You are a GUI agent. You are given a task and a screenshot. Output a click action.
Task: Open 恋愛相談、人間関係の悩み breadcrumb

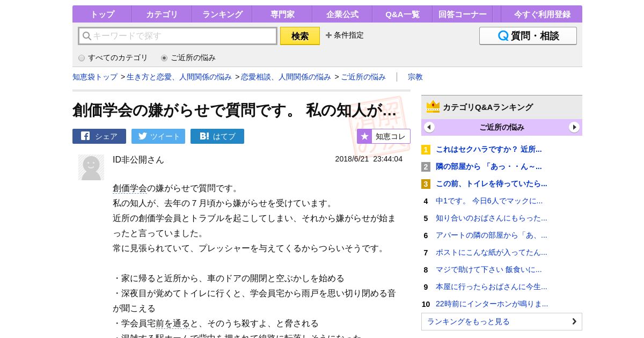tap(286, 77)
